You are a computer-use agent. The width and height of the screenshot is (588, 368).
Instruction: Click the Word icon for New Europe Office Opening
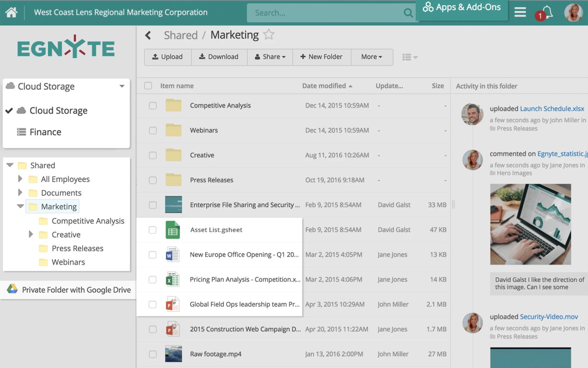(173, 255)
